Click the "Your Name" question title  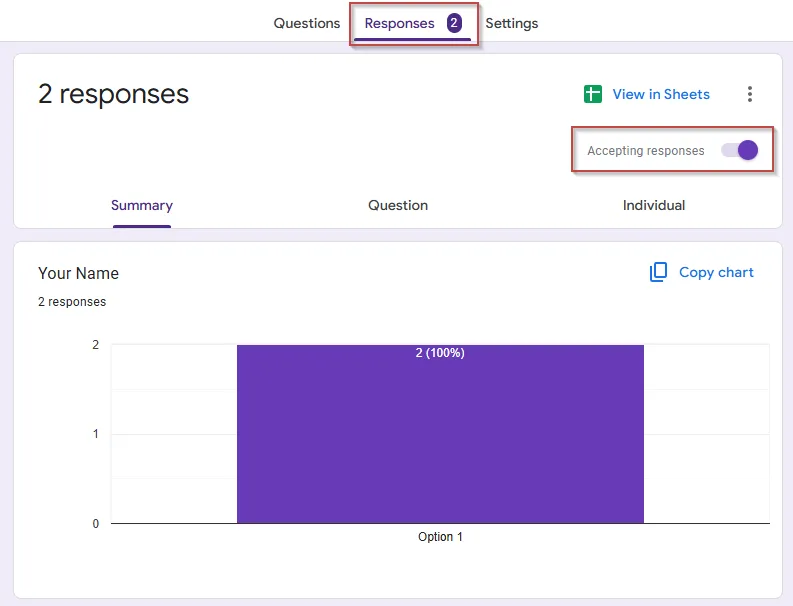click(x=78, y=273)
